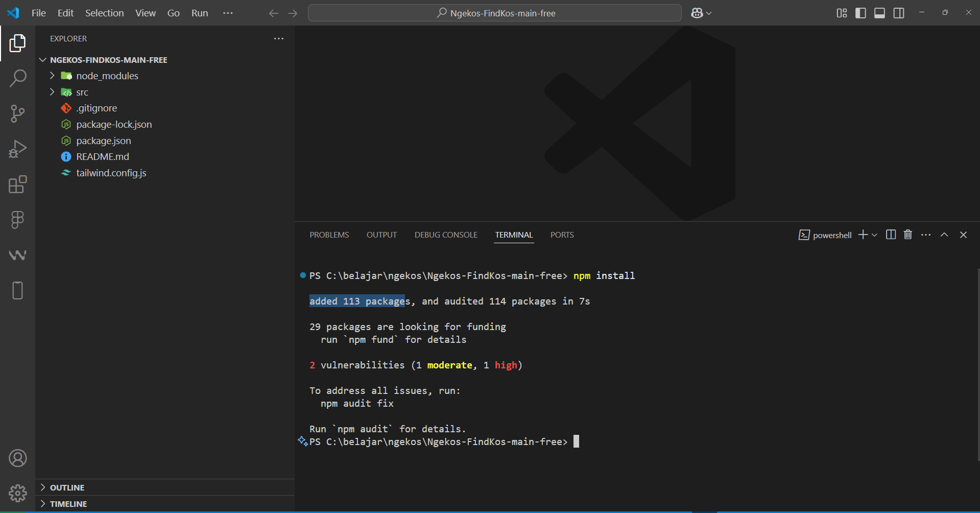Screen dimensions: 980x513
Task: Click the terminal cursor prompt line
Action: (444, 441)
